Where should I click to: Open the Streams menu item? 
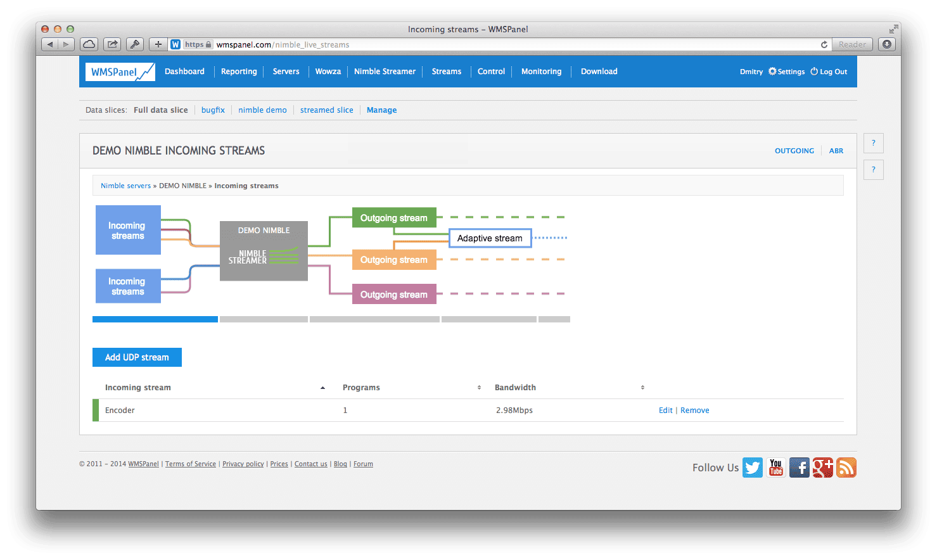[x=447, y=72]
